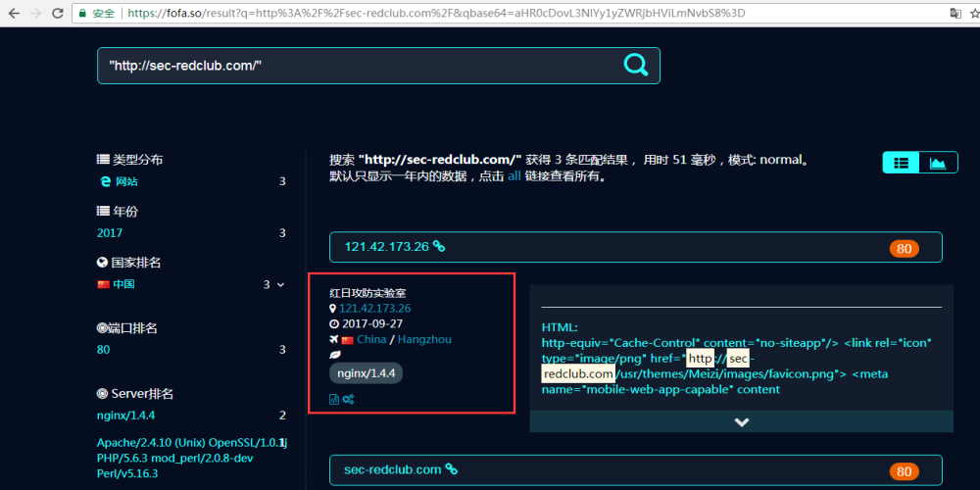Viewport: 980px width, 490px height.
Task: Open the 121.42.173.26 result header link
Action: click(386, 247)
